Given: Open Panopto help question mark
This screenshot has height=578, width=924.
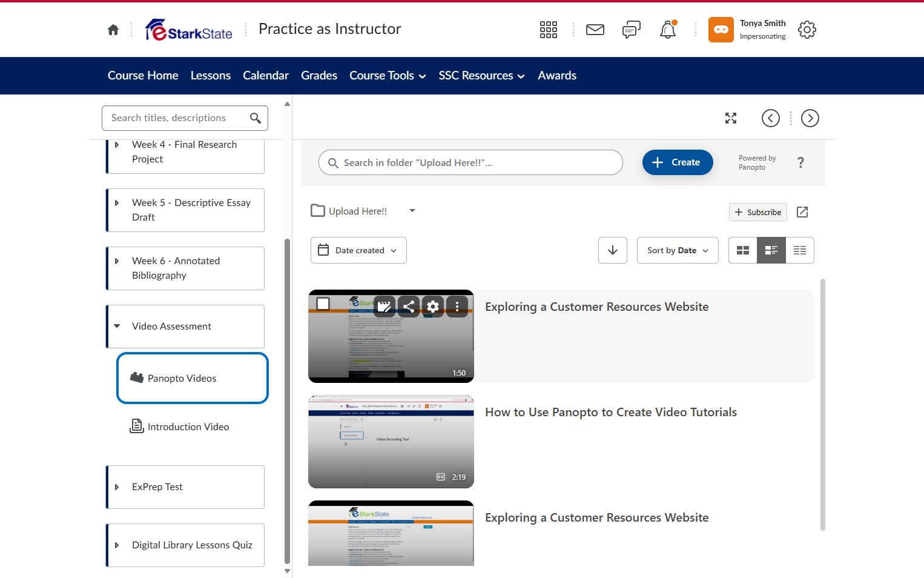Looking at the screenshot, I should click(801, 162).
